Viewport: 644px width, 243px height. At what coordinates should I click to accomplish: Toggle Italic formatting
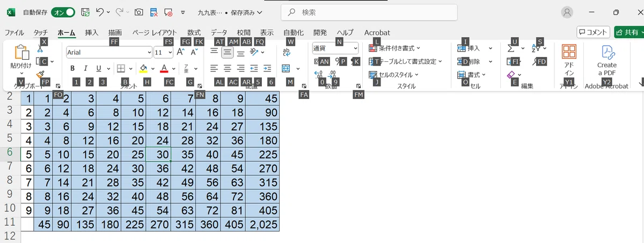(x=85, y=68)
